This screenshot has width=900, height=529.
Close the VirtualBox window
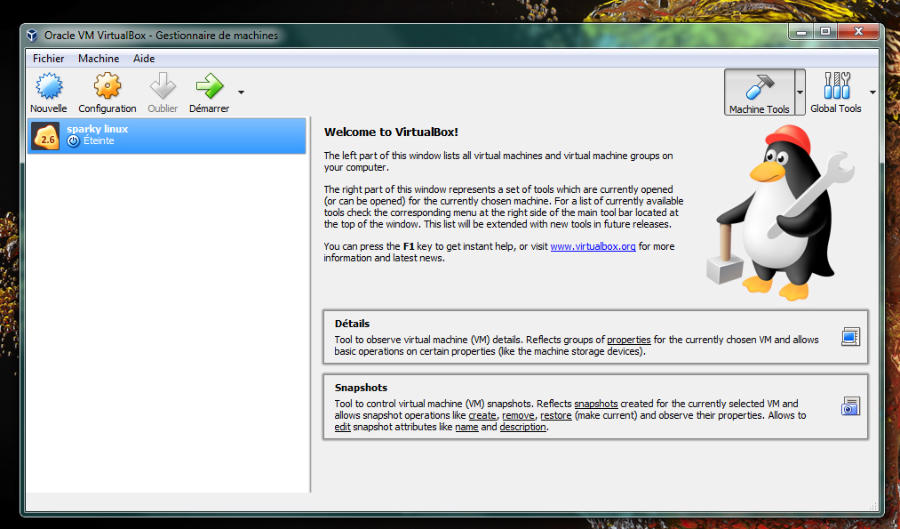pos(858,32)
